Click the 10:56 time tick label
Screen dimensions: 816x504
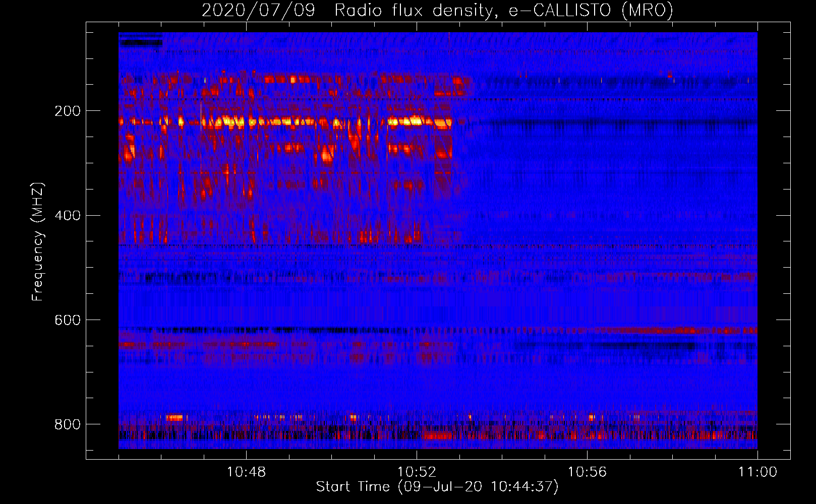point(587,472)
